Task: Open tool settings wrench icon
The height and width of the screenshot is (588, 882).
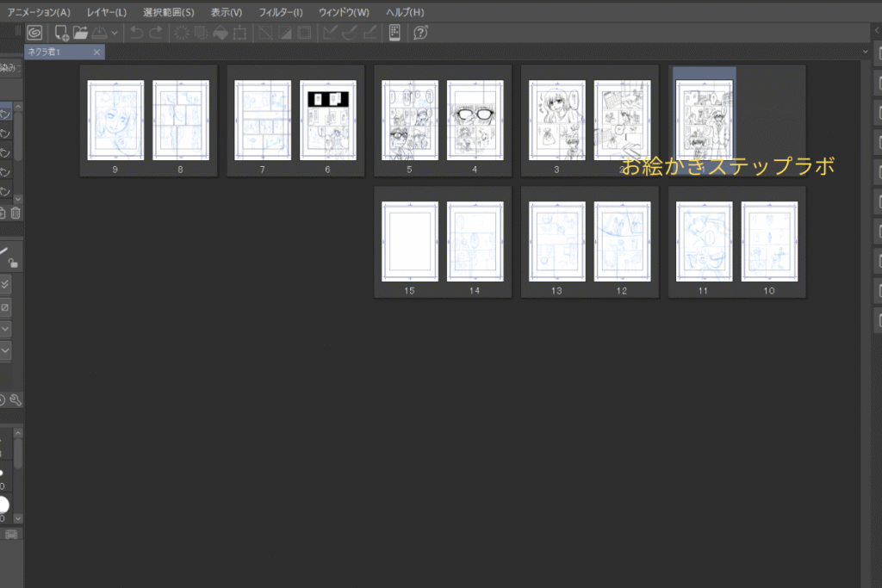Action: 16,399
